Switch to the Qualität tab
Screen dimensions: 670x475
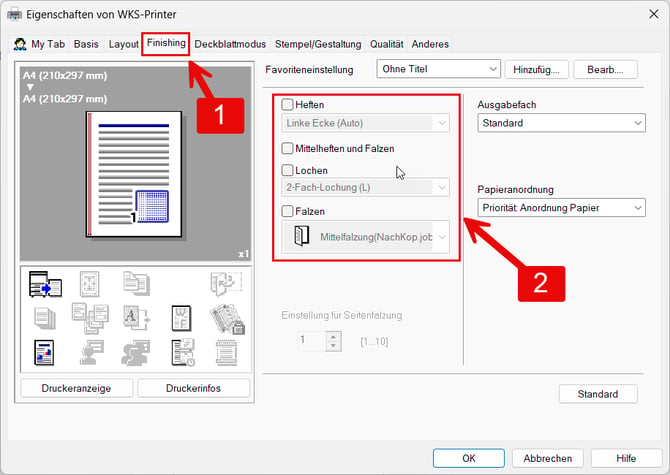point(386,44)
